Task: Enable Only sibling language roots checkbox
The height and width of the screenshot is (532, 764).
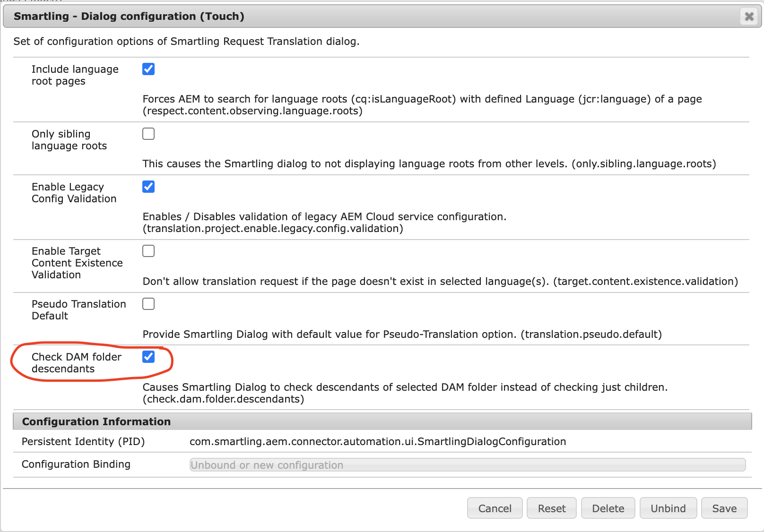Action: [x=148, y=134]
